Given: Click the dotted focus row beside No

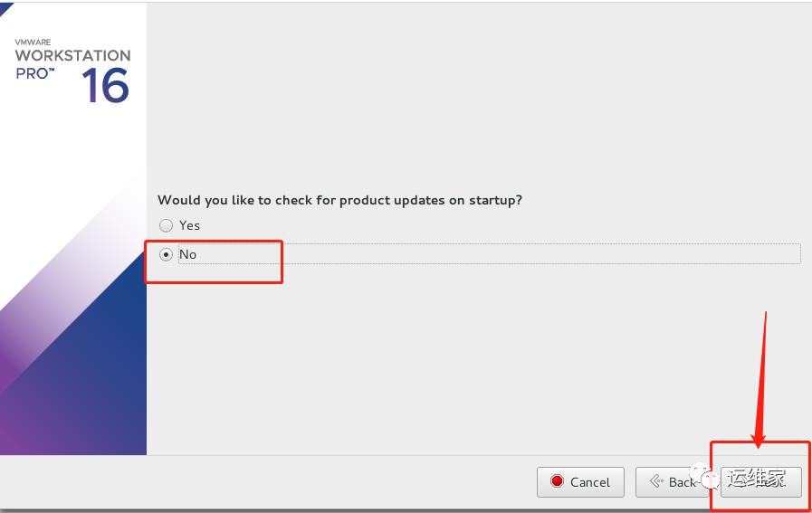Looking at the screenshot, I should tap(498, 254).
